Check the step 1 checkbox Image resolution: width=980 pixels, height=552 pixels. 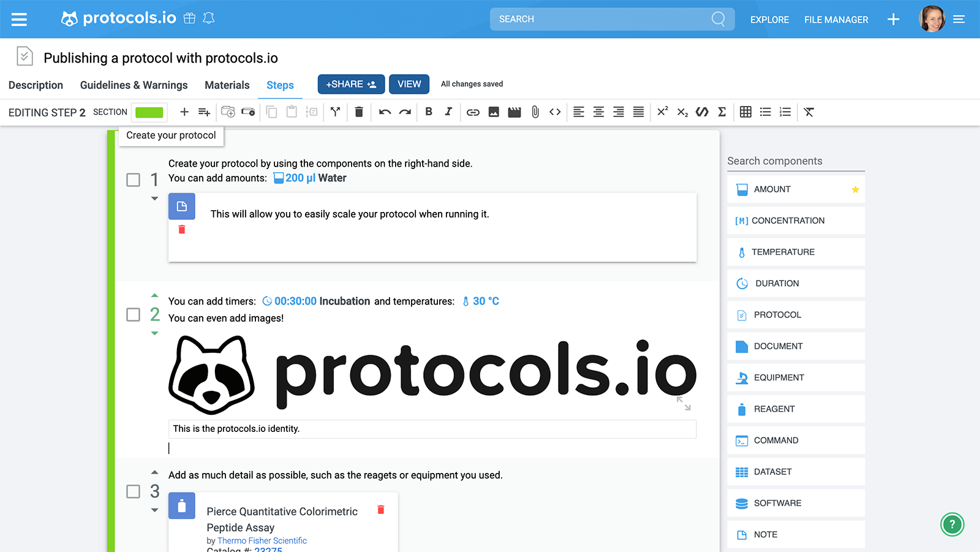(x=133, y=180)
